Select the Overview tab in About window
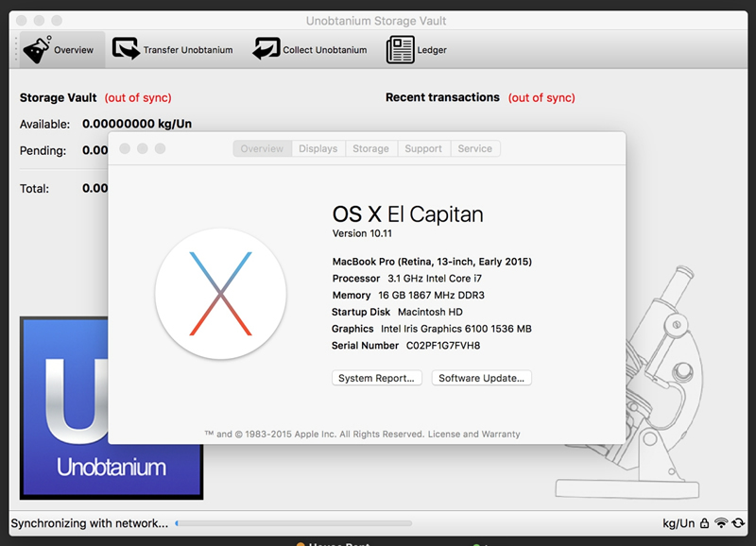The height and width of the screenshot is (546, 756). pyautogui.click(x=262, y=148)
